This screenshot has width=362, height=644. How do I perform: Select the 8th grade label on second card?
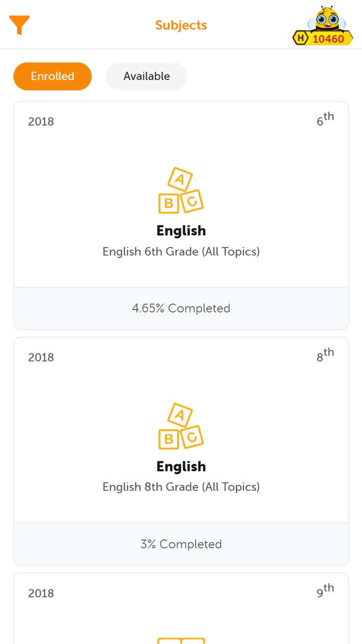(x=325, y=355)
